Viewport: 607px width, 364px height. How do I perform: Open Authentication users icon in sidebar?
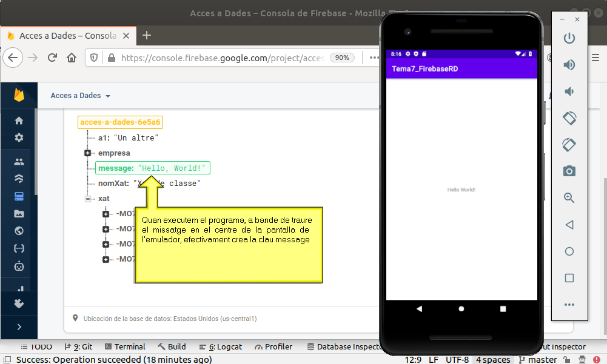[19, 162]
